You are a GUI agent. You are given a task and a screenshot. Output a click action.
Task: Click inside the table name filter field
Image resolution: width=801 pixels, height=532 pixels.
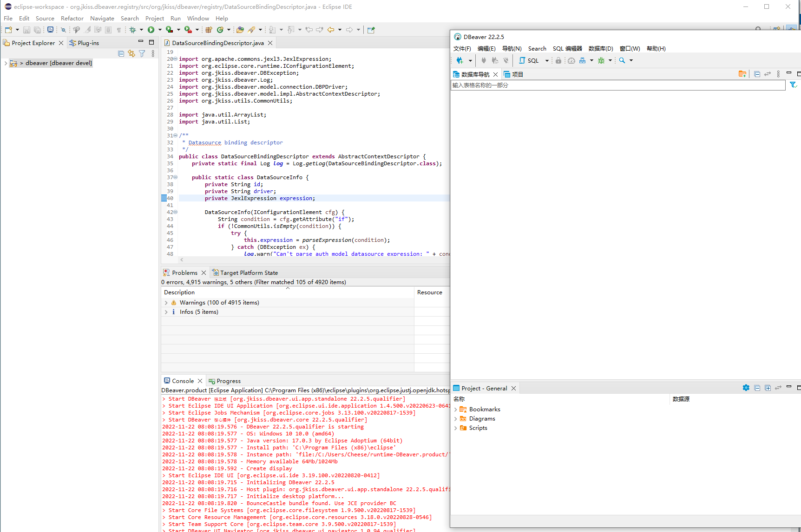[x=558, y=85]
